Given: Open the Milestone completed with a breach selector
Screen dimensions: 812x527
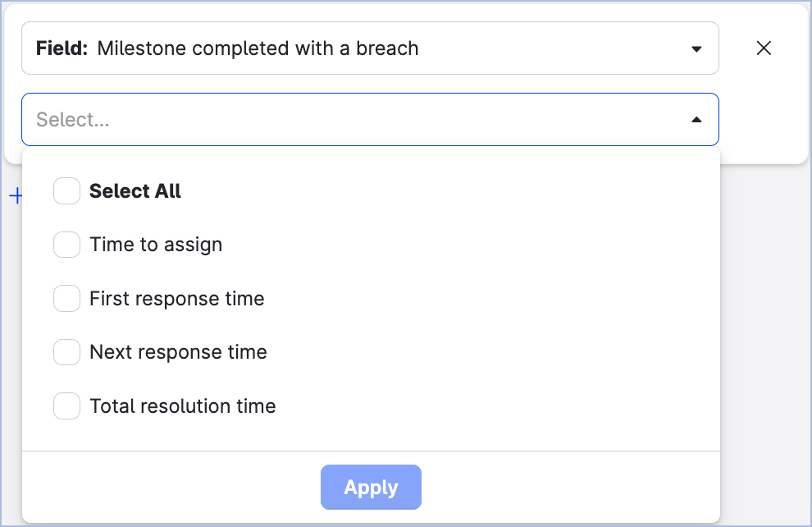Looking at the screenshot, I should pos(370,48).
